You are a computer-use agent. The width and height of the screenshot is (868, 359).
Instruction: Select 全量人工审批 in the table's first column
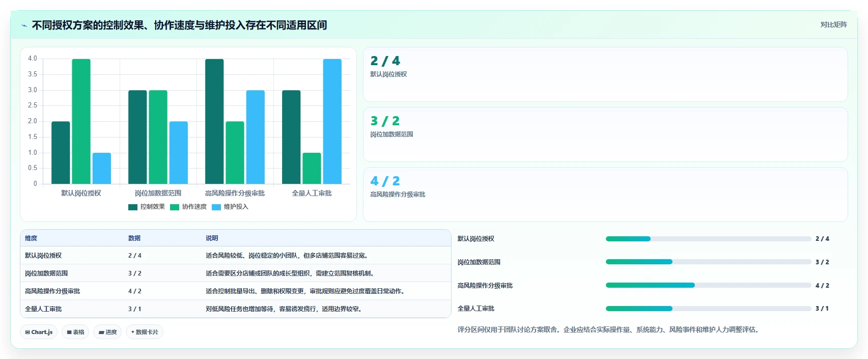coord(43,309)
